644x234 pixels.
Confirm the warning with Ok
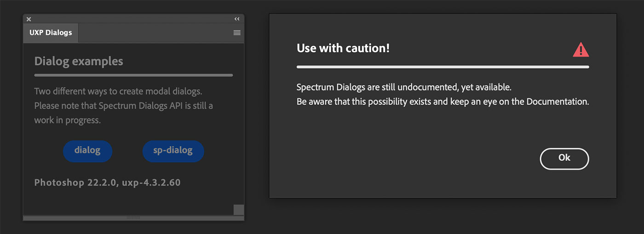point(564,158)
